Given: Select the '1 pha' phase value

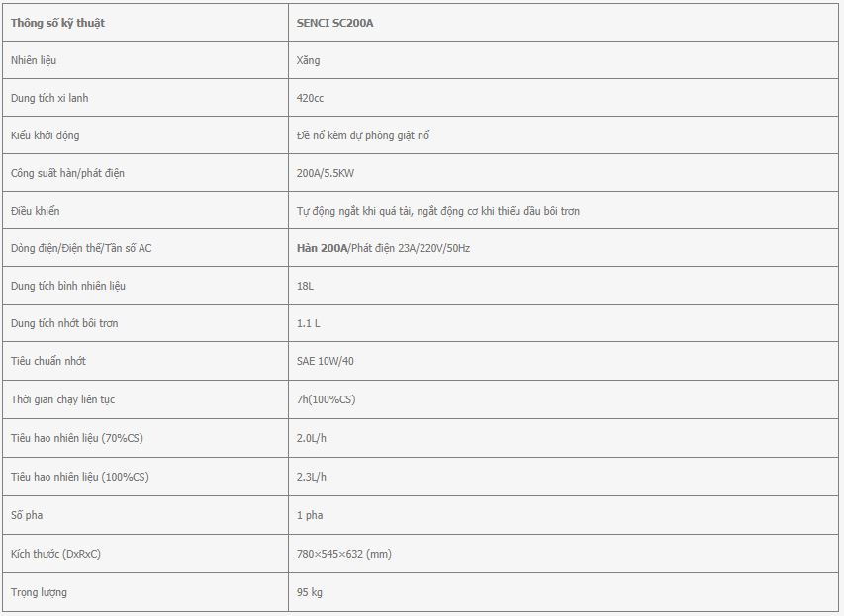Looking at the screenshot, I should pos(310,515).
